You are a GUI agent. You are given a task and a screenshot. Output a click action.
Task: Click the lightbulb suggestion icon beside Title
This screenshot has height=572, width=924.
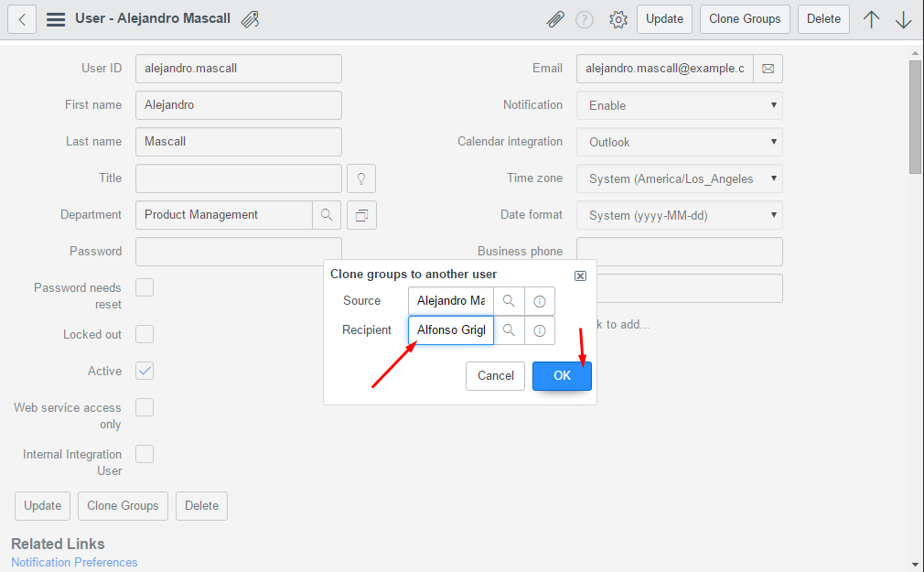[361, 178]
